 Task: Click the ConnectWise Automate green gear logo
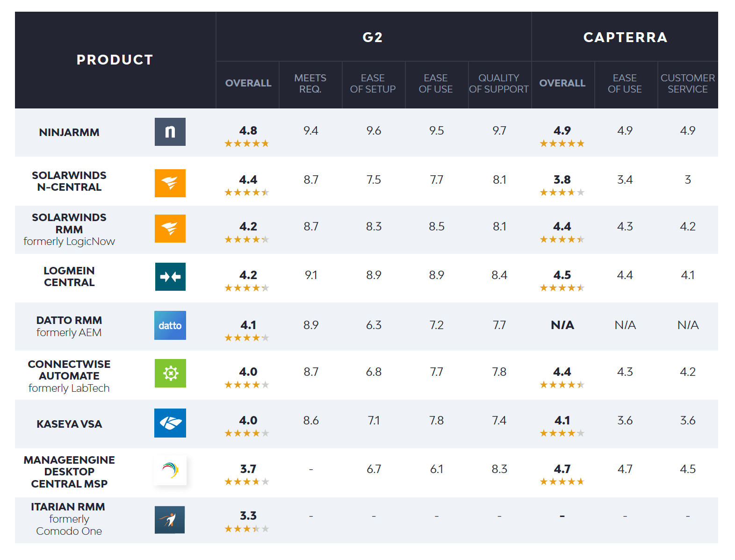click(170, 373)
